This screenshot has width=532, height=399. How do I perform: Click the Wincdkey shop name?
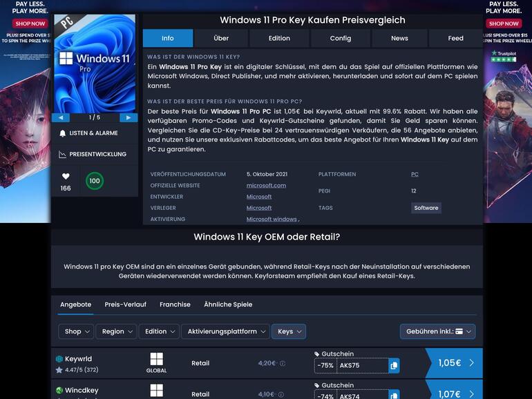[x=82, y=390]
